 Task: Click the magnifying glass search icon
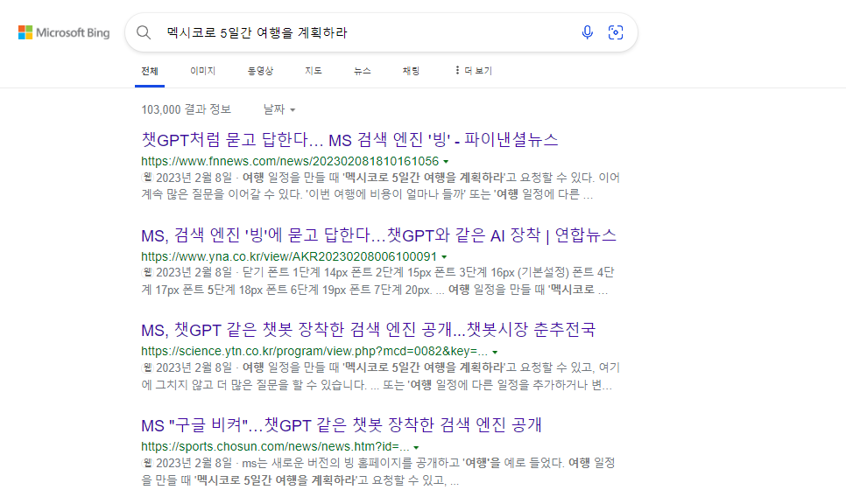(143, 32)
